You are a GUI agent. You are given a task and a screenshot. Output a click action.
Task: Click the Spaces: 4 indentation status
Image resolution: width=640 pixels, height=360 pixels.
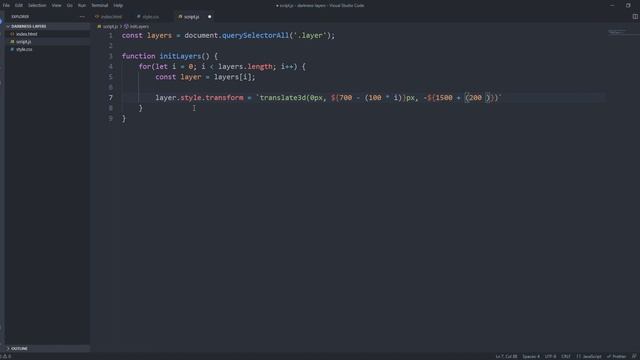click(x=531, y=356)
